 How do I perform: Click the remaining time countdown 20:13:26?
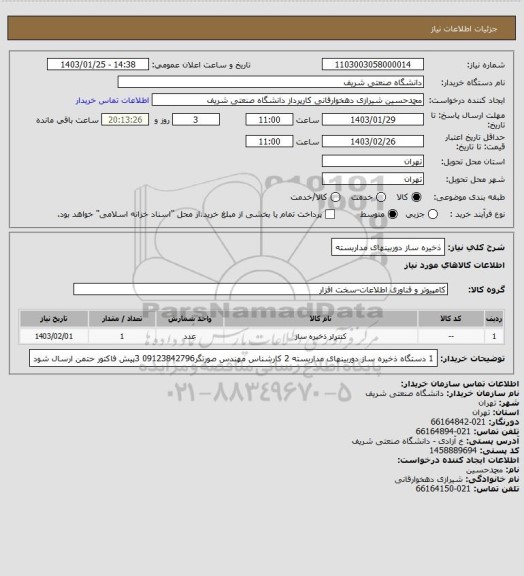[125, 120]
